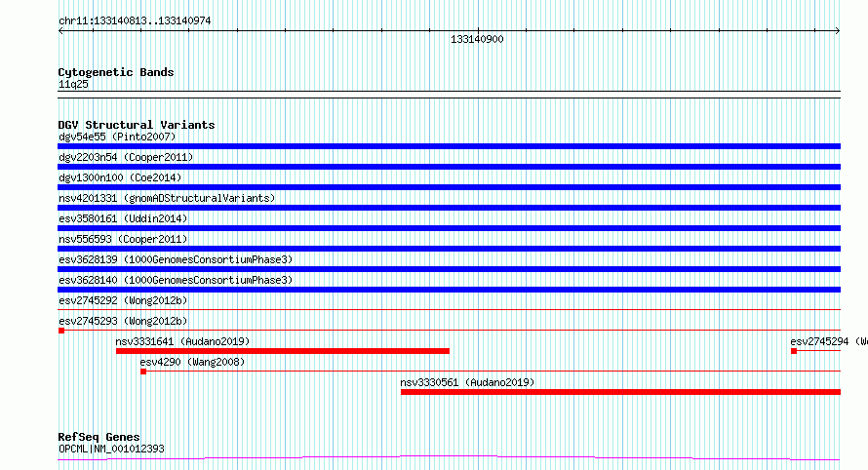This screenshot has height=470, width=868.
Task: Click the chr11:133140813..133140974 region label
Action: coord(135,20)
